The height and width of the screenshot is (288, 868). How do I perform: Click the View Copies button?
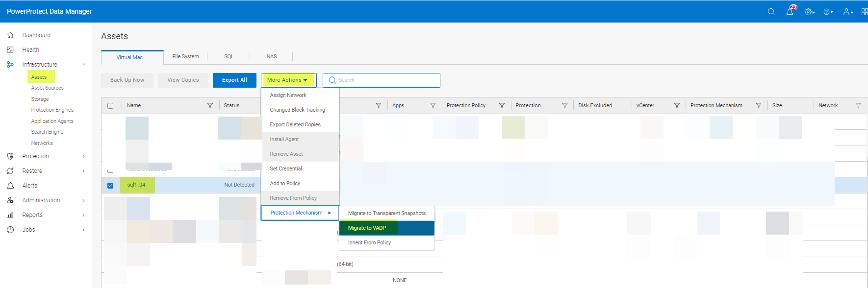point(183,80)
